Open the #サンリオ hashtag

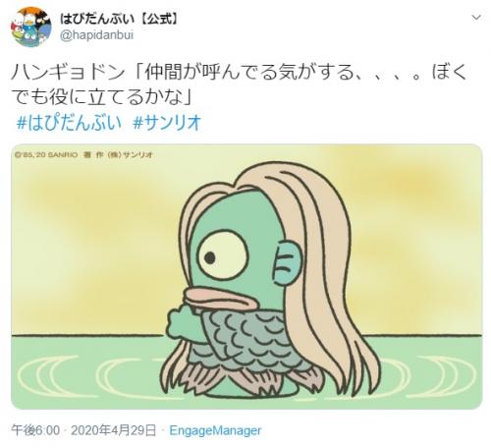[167, 123]
